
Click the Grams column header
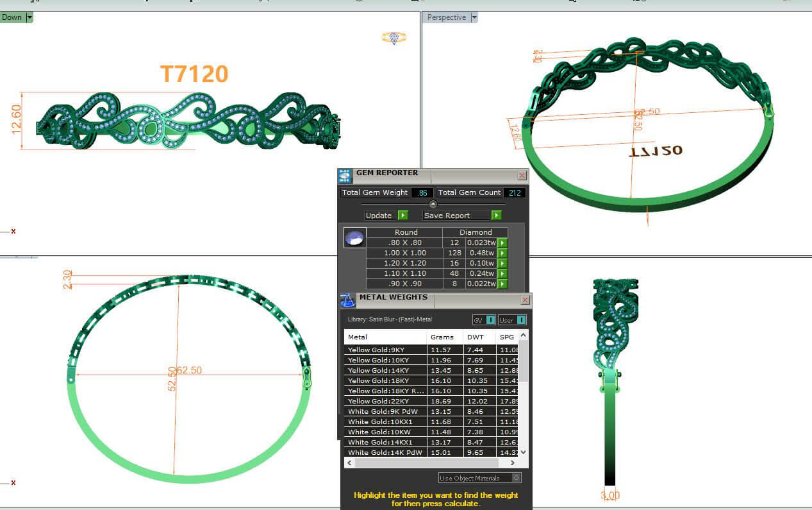(442, 337)
